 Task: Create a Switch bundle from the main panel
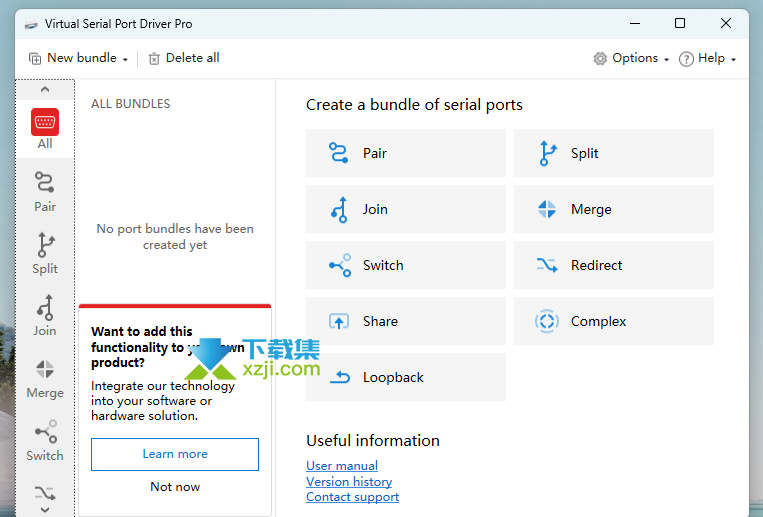click(406, 265)
